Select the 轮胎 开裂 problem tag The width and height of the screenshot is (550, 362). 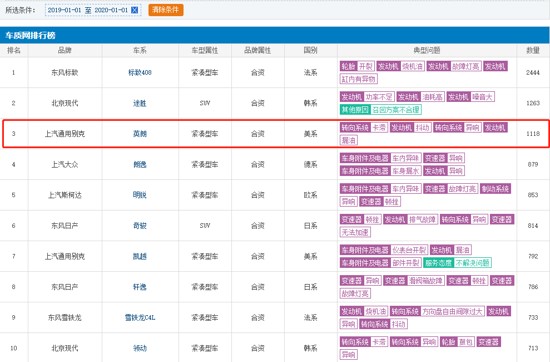(x=357, y=66)
